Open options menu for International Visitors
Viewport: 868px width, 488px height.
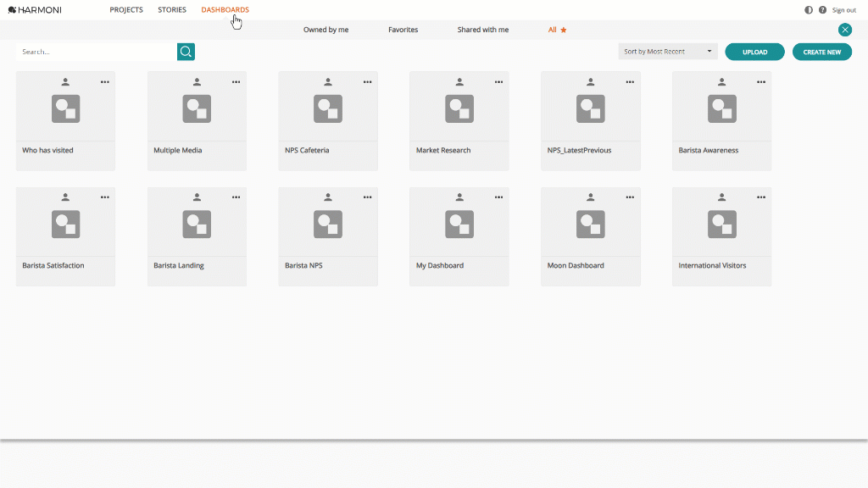(761, 197)
